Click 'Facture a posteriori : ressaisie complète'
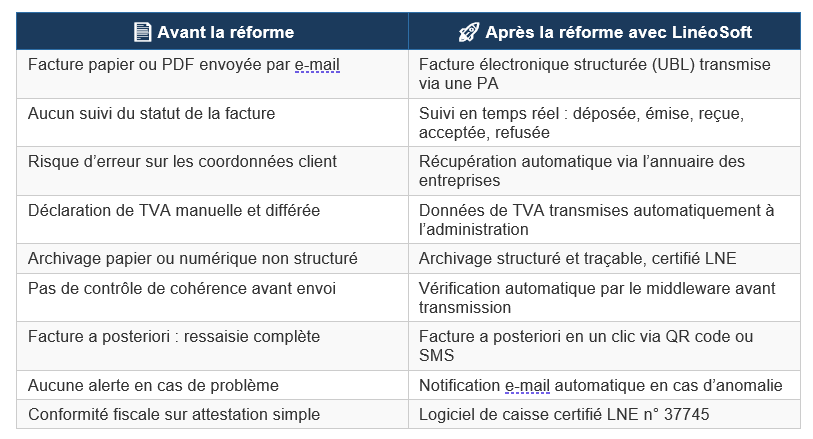813x439 pixels. pyautogui.click(x=172, y=336)
